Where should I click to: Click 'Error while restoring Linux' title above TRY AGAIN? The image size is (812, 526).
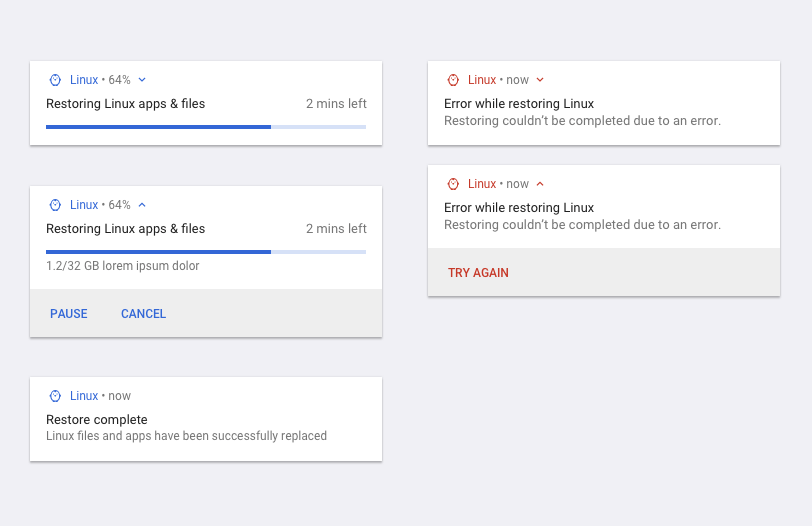pos(519,208)
